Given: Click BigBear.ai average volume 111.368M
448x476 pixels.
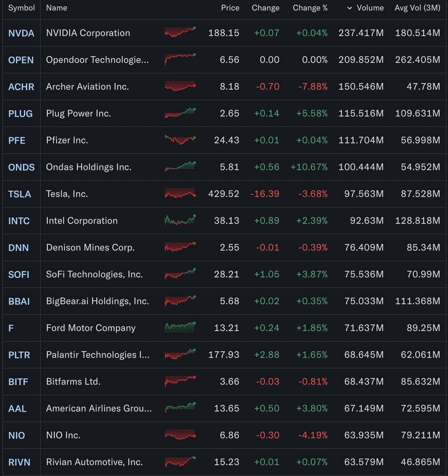Looking at the screenshot, I should click(417, 301).
